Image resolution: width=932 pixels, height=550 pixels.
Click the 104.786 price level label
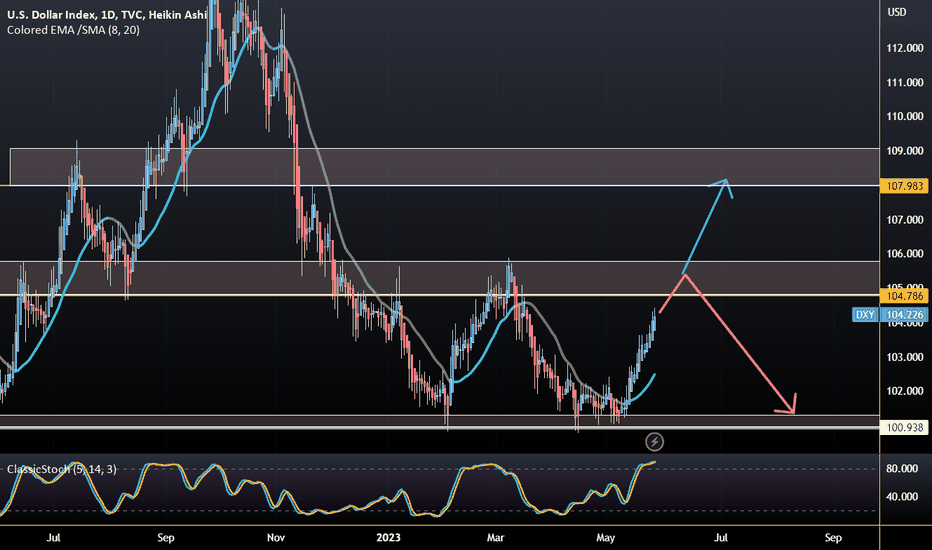pos(905,296)
